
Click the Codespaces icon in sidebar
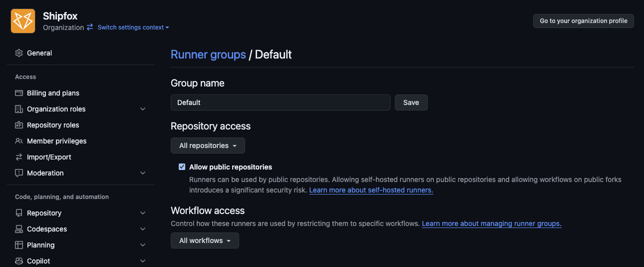click(19, 229)
